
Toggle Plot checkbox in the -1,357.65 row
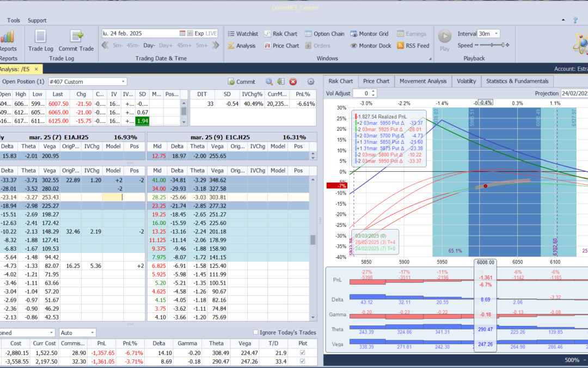(x=303, y=353)
